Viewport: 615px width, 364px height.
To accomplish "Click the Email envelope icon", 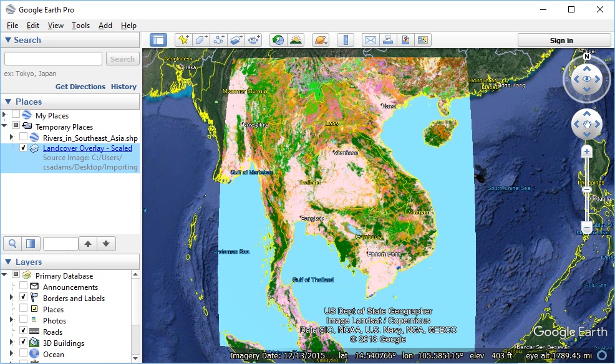I will click(370, 40).
